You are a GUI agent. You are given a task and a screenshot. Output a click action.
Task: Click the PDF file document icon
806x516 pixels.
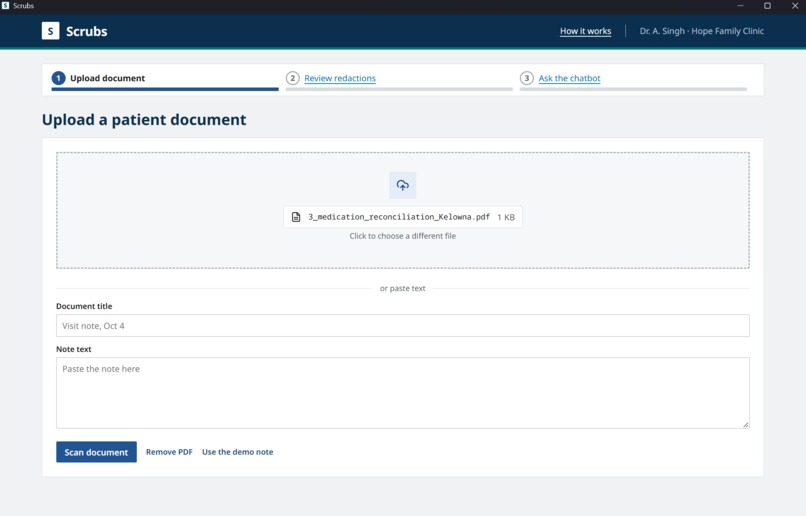pyautogui.click(x=296, y=217)
